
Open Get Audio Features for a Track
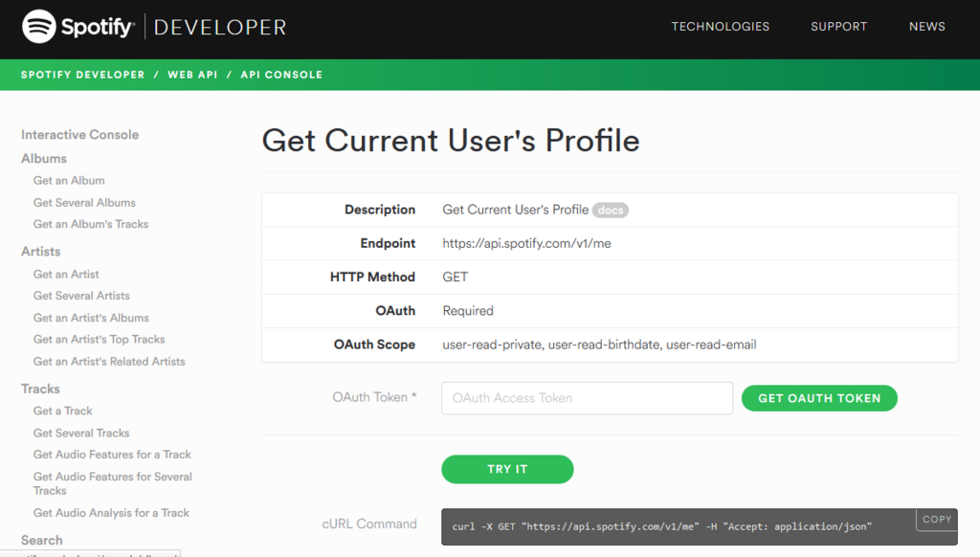pos(112,455)
